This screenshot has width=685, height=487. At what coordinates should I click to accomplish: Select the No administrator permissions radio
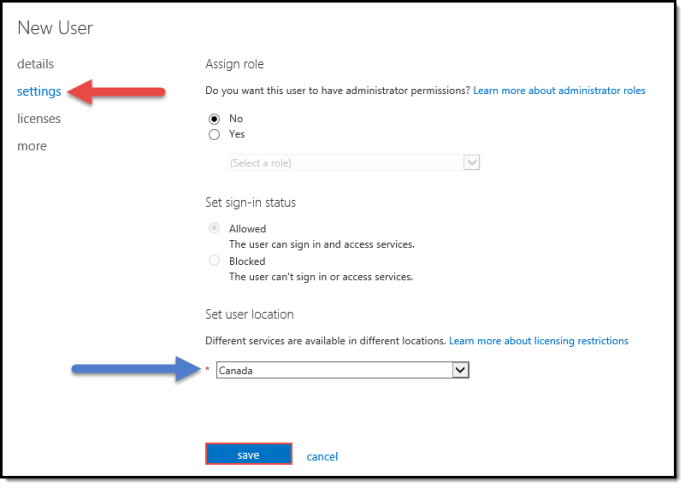point(214,118)
